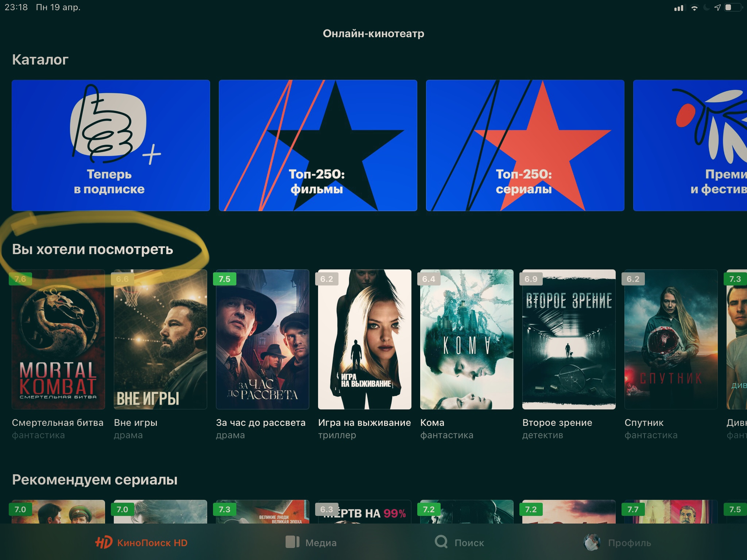Tap the 6.2 rating badge on Игра на выживание
Viewport: 747px width, 560px height.
tap(326, 279)
